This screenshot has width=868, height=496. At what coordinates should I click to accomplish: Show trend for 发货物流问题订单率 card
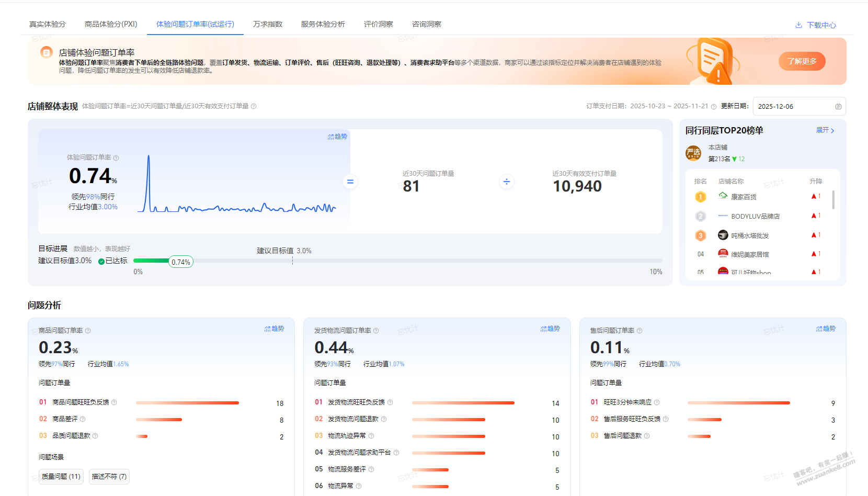tap(550, 329)
